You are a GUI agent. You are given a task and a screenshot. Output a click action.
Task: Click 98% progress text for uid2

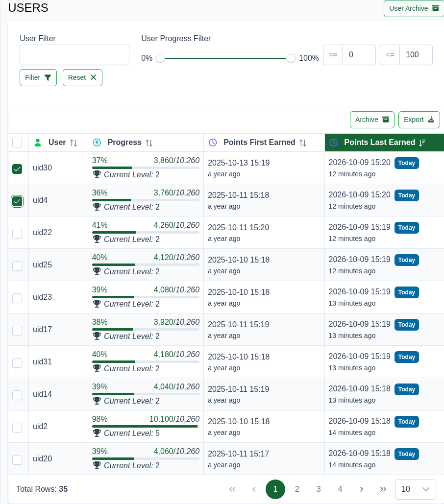coord(99,419)
